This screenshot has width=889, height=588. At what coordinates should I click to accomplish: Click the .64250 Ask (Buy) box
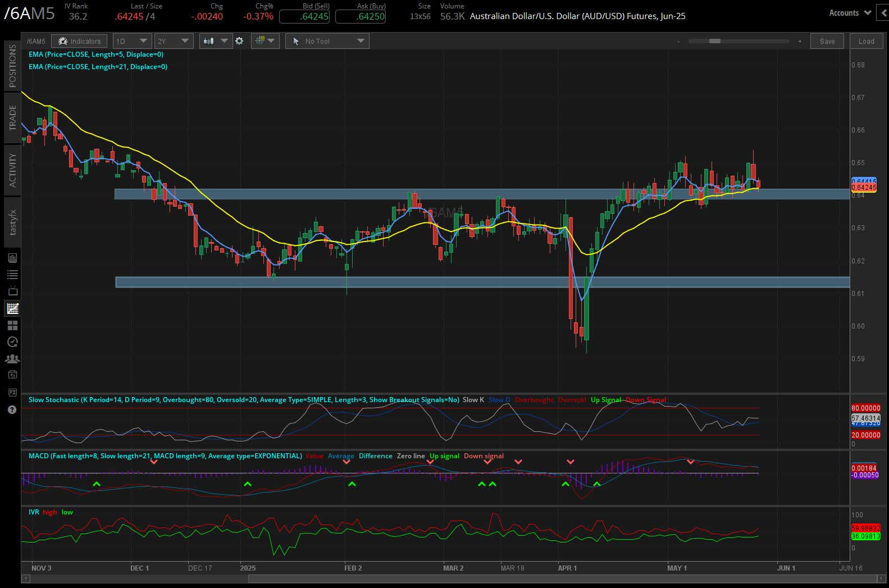361,16
